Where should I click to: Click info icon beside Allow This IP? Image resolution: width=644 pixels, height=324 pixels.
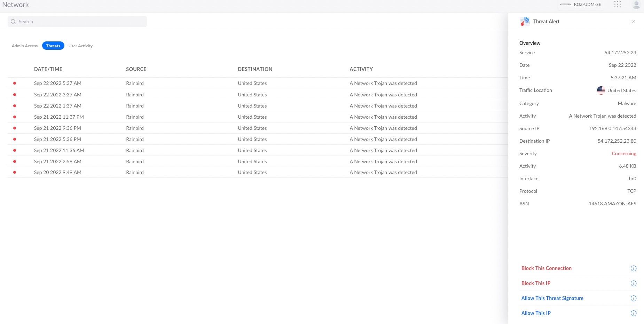point(634,313)
